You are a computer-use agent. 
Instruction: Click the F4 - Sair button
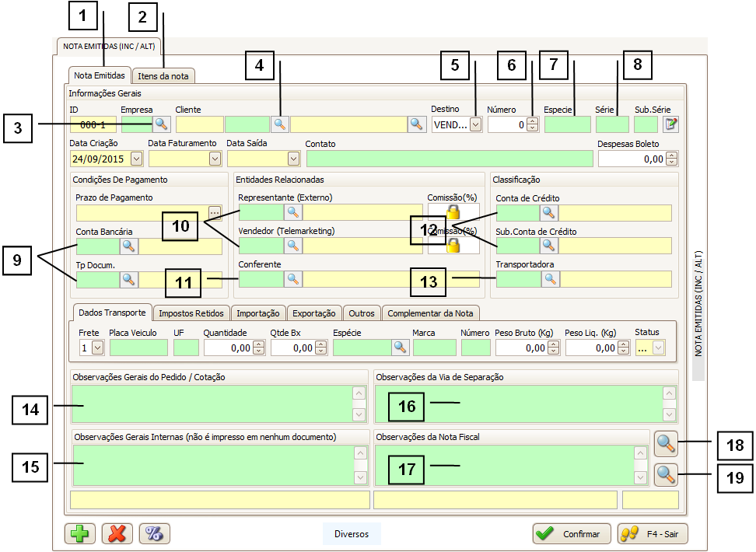coord(653,533)
